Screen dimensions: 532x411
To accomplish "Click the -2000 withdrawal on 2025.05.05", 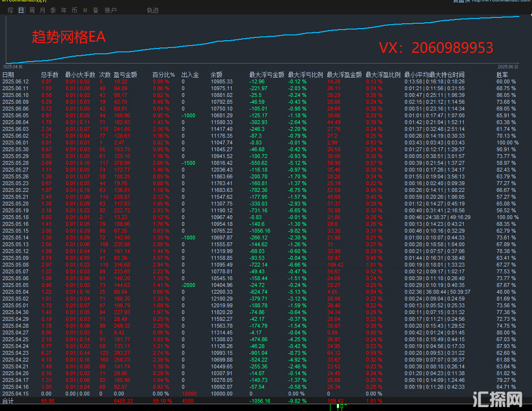I will point(188,285).
